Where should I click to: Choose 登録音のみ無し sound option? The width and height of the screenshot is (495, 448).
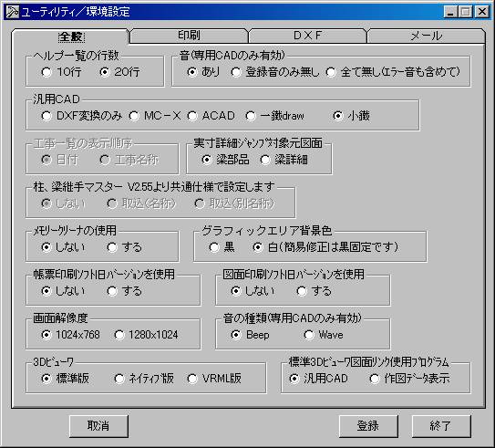275,72
